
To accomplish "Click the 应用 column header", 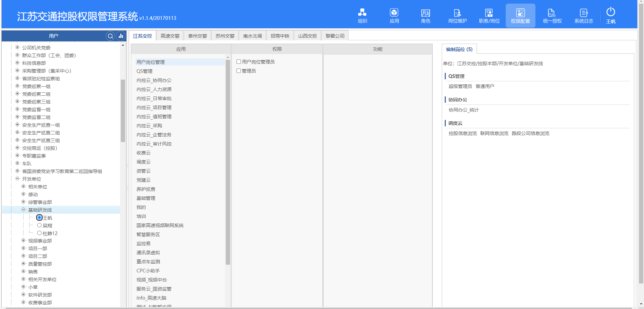I will (181, 49).
